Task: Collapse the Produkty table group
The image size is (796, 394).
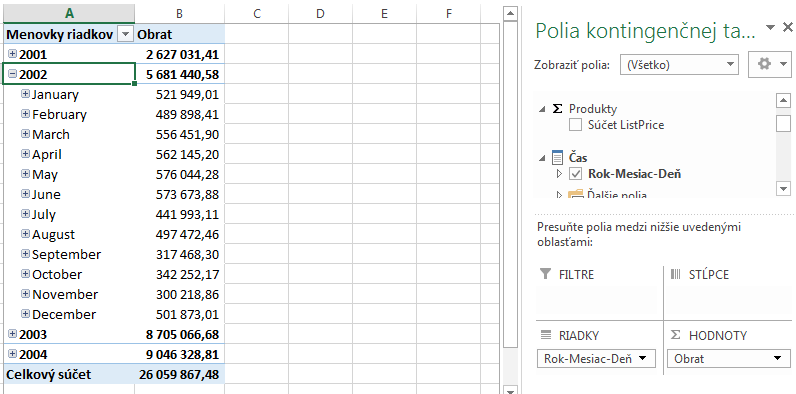Action: (542, 109)
